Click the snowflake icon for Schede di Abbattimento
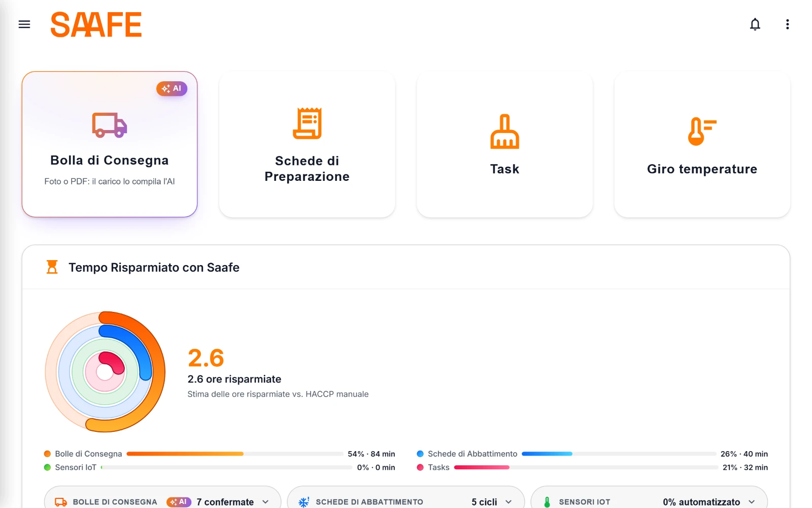This screenshot has width=812, height=508. [303, 502]
